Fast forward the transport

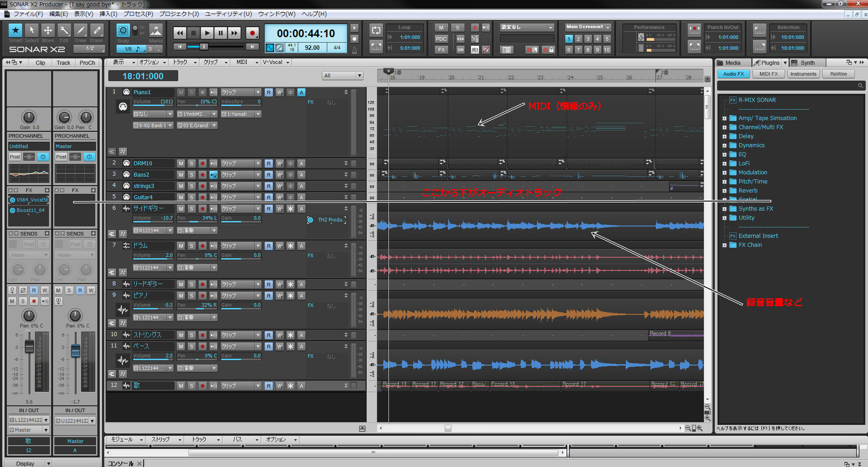tap(234, 33)
